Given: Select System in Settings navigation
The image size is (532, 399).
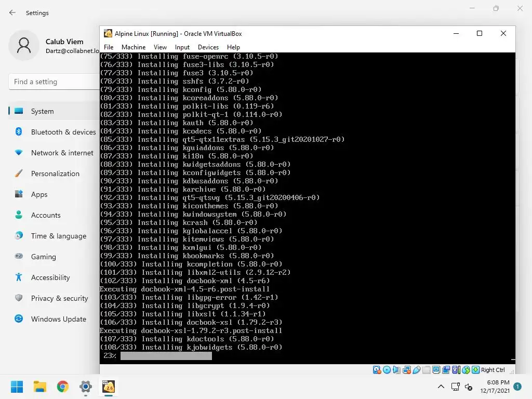Looking at the screenshot, I should point(54,111).
